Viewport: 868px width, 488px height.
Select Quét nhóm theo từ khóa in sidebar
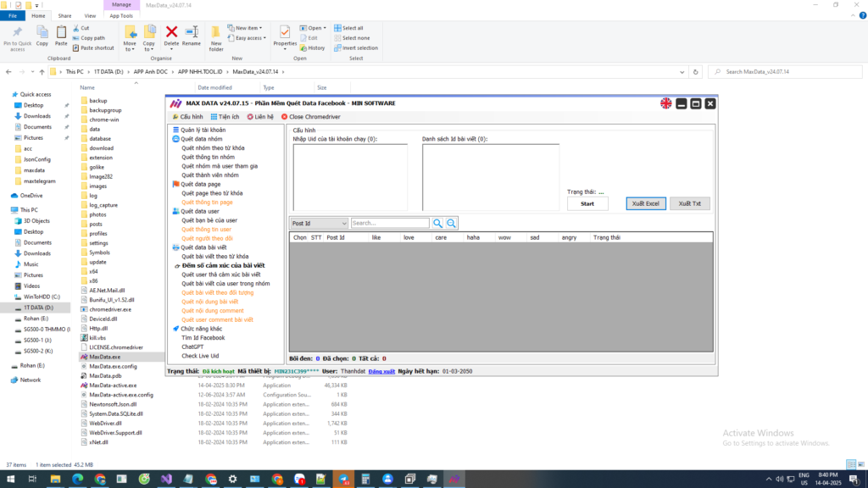click(213, 147)
